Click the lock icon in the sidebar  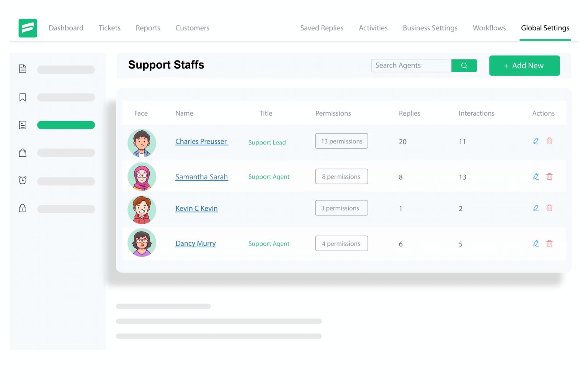click(23, 208)
